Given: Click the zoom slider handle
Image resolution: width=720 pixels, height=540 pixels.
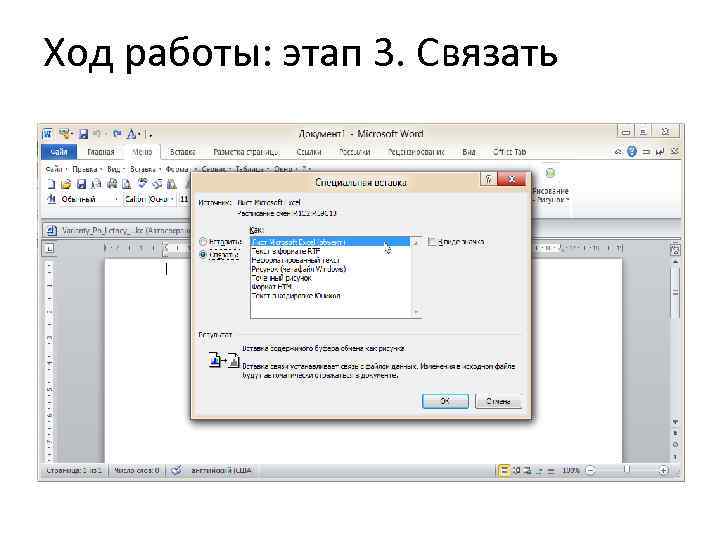Looking at the screenshot, I should coord(627,469).
